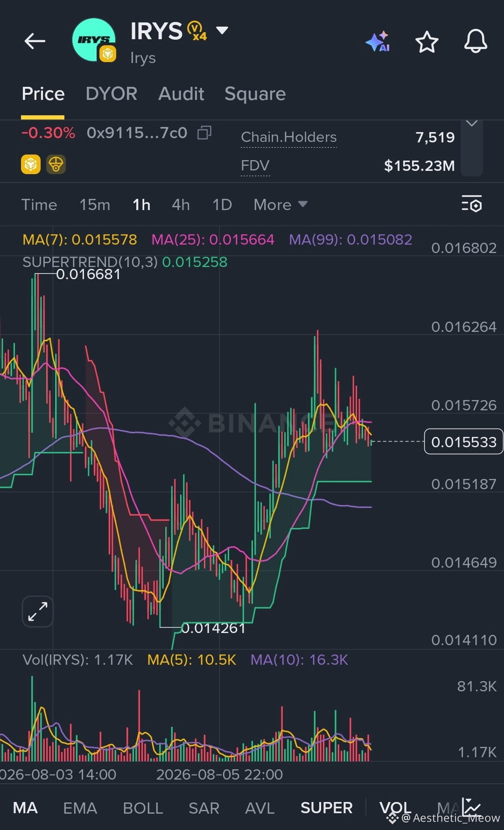The width and height of the screenshot is (504, 830).
Task: Add IRYS to favorites with star
Action: 427,42
